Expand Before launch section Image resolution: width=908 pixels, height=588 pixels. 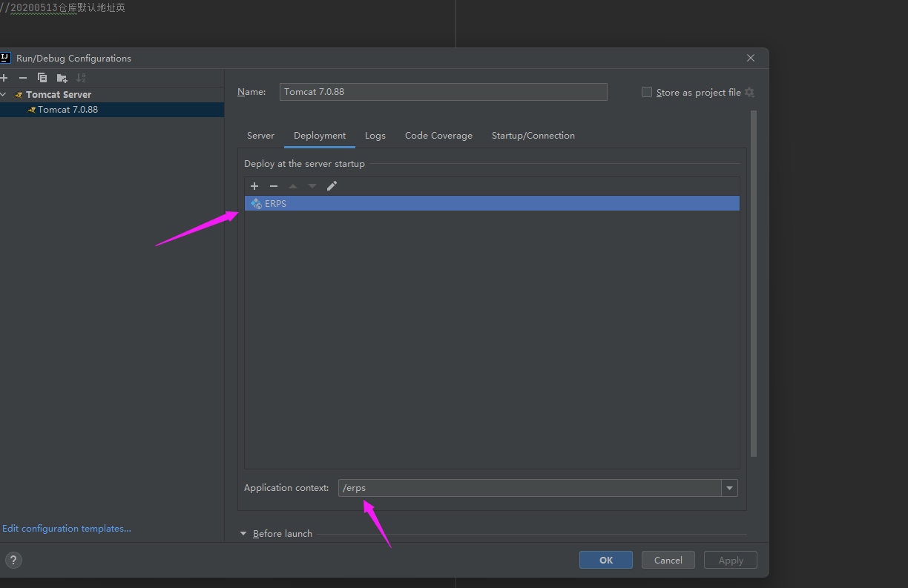point(243,534)
